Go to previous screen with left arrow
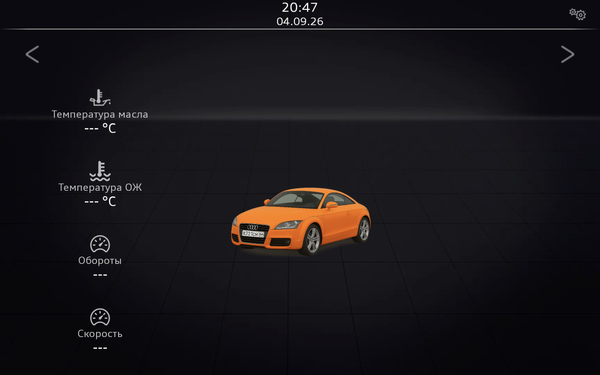This screenshot has height=375, width=600. pos(32,54)
